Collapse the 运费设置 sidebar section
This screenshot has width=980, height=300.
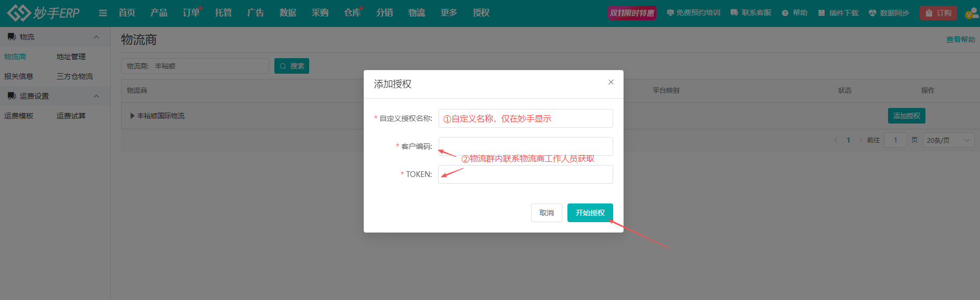pos(96,96)
